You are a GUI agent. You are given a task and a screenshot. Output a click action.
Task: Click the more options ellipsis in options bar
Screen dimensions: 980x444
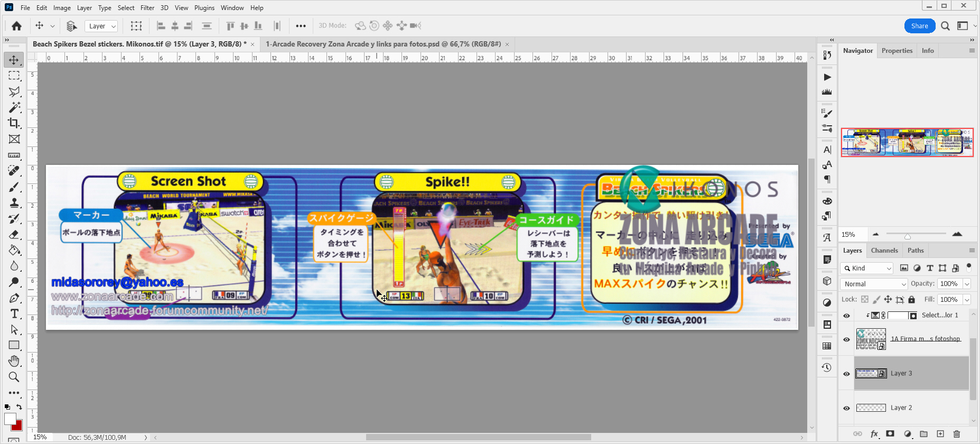tap(301, 26)
